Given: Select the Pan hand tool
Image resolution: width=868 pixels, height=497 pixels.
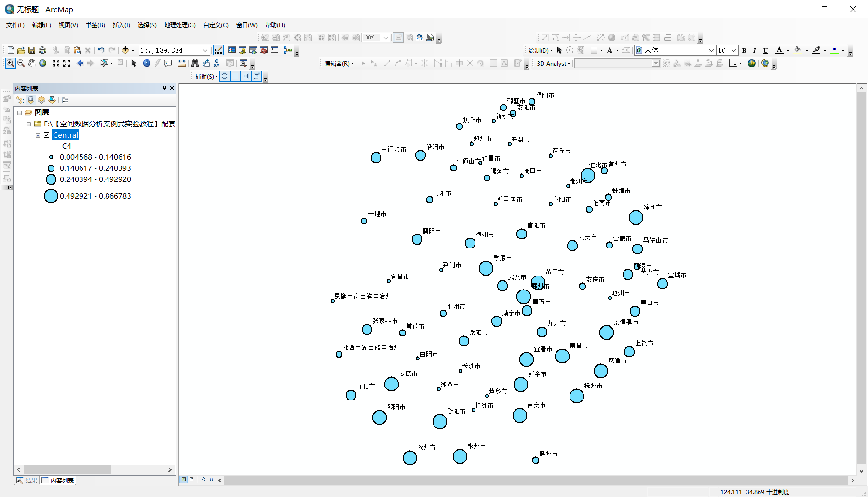Looking at the screenshot, I should [32, 63].
